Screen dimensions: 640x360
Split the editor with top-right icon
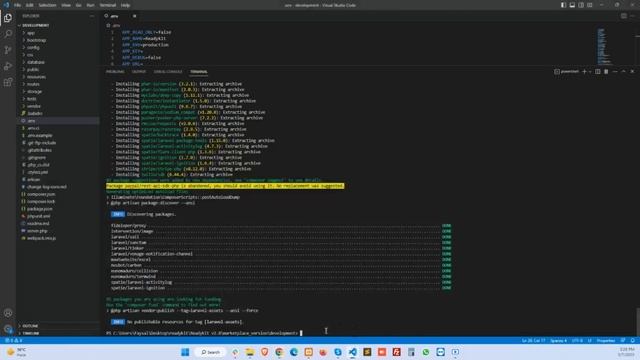point(624,16)
